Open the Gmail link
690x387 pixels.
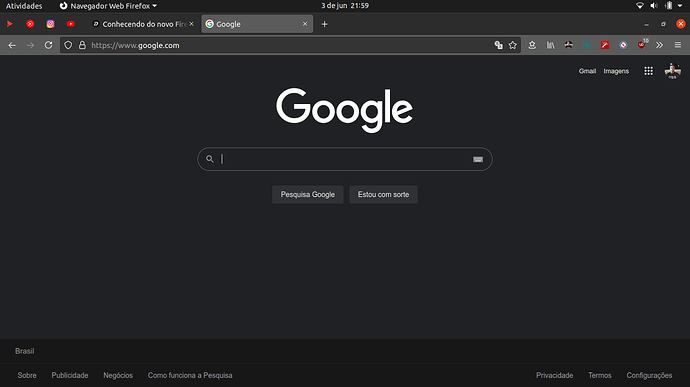[587, 71]
